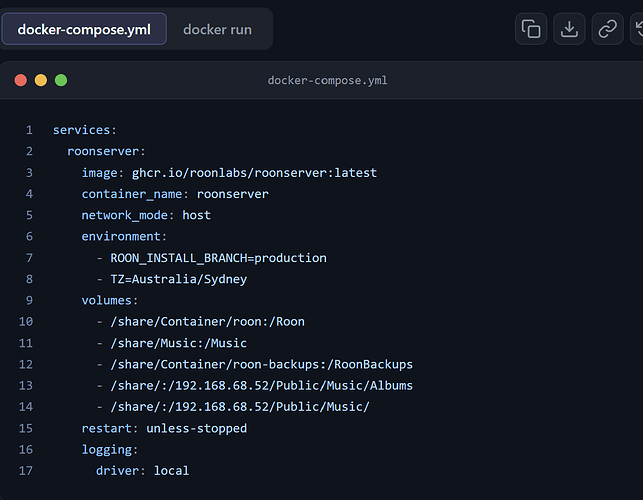Image resolution: width=643 pixels, height=500 pixels.
Task: Click the 'local' driver value
Action: [x=171, y=471]
